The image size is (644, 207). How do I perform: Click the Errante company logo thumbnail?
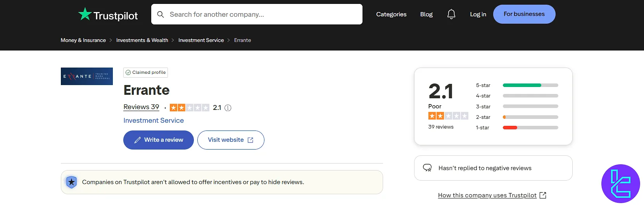(87, 77)
